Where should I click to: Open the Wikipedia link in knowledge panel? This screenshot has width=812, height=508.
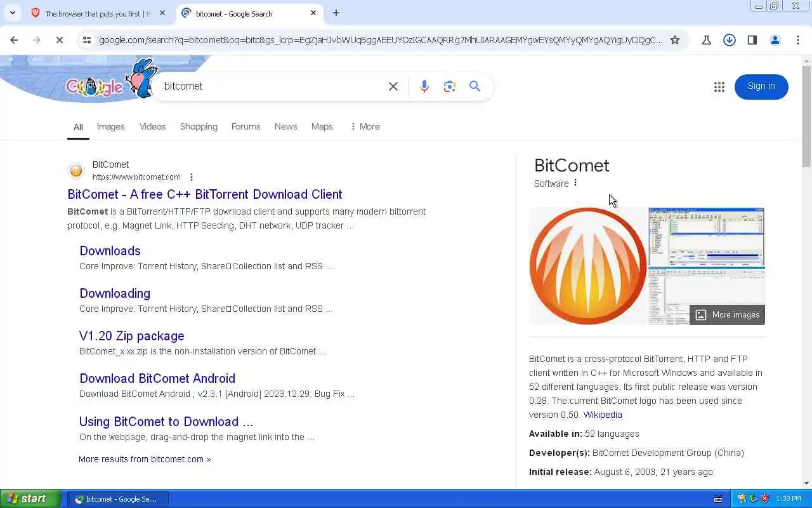tap(603, 415)
